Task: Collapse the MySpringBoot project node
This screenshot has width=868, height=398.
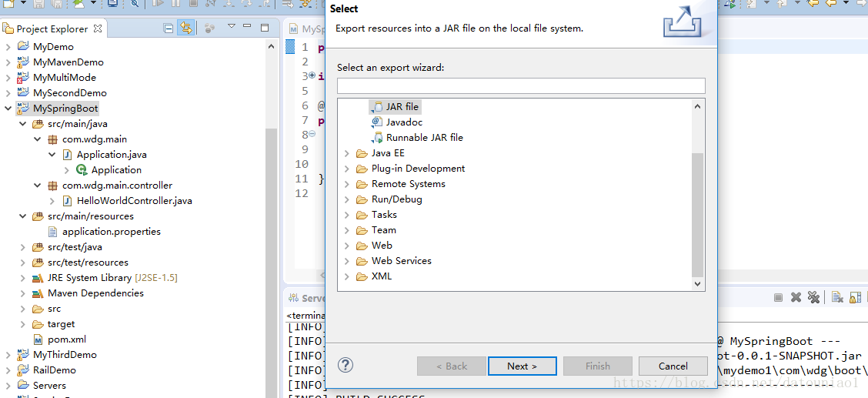Action: tap(8, 109)
